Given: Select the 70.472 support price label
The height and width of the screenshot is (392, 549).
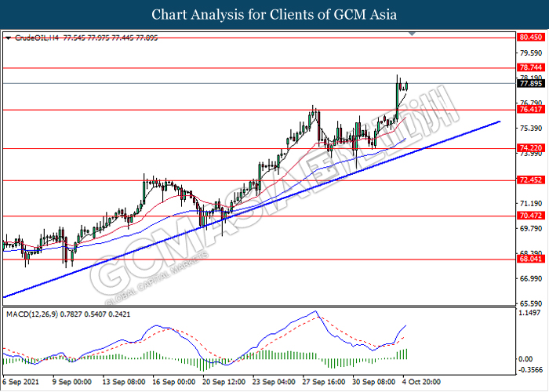Looking at the screenshot, I should (x=530, y=216).
